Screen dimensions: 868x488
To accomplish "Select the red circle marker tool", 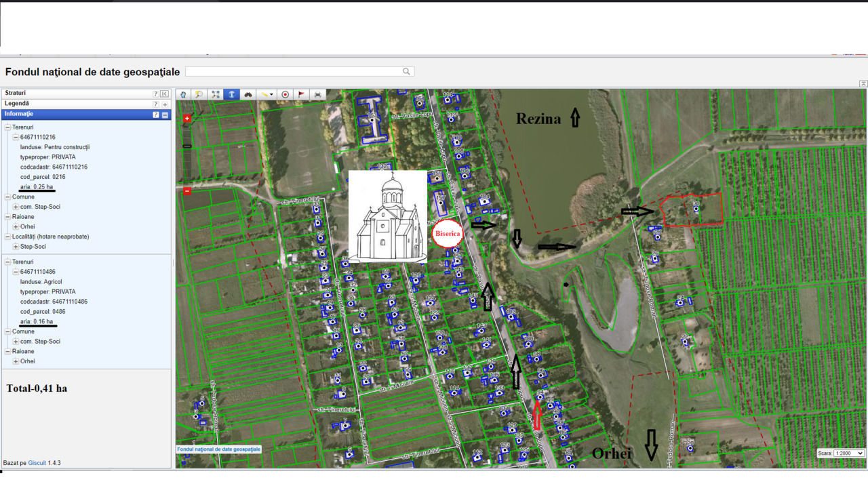I will pyautogui.click(x=285, y=95).
